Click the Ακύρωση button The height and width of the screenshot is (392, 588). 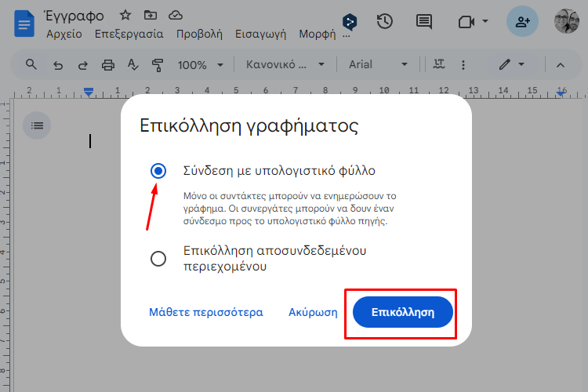[313, 312]
